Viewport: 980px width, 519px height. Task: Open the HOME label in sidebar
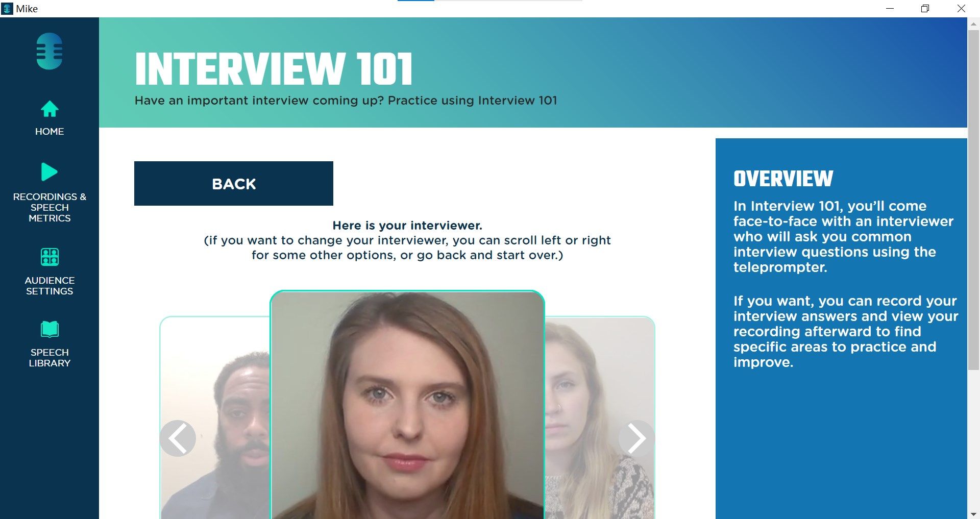(x=50, y=131)
